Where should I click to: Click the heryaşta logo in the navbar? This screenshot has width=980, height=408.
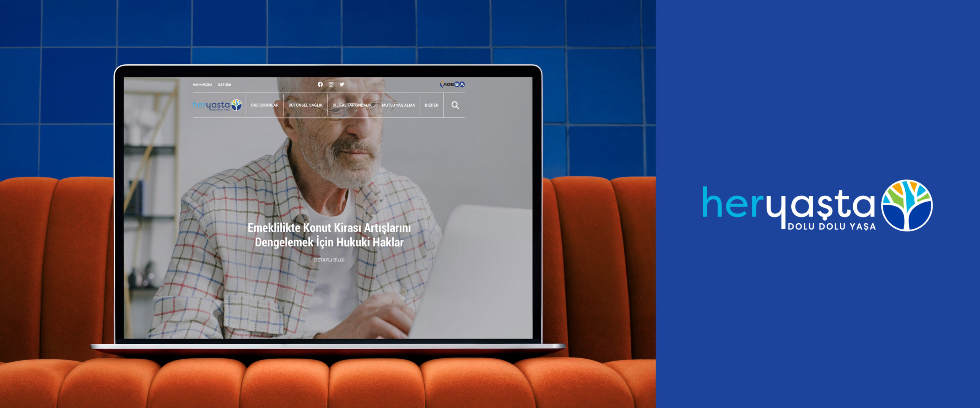coord(217,105)
